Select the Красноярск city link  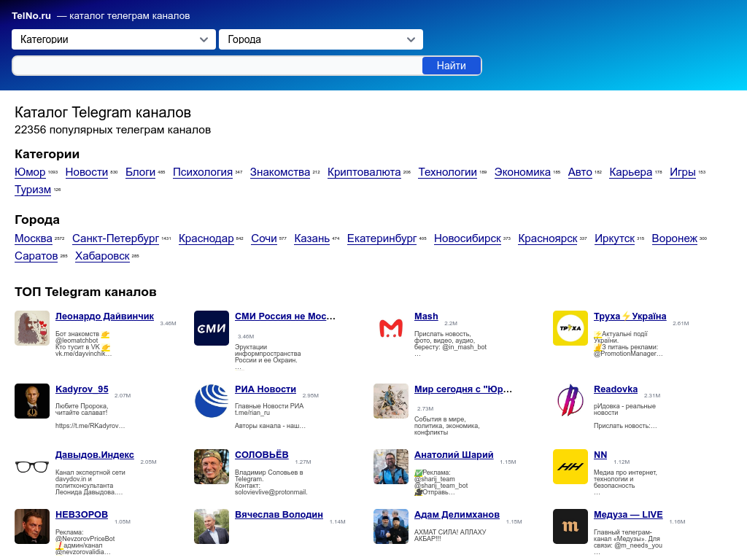(548, 238)
